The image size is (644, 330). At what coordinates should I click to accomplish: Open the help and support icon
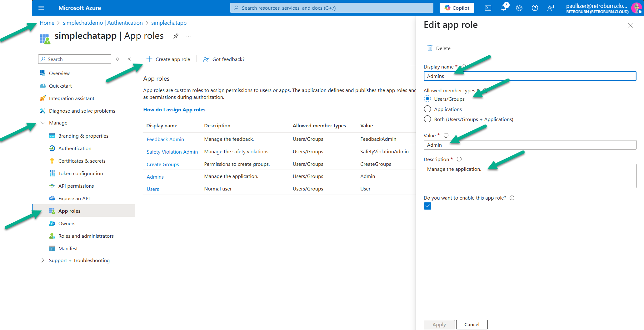coord(535,8)
